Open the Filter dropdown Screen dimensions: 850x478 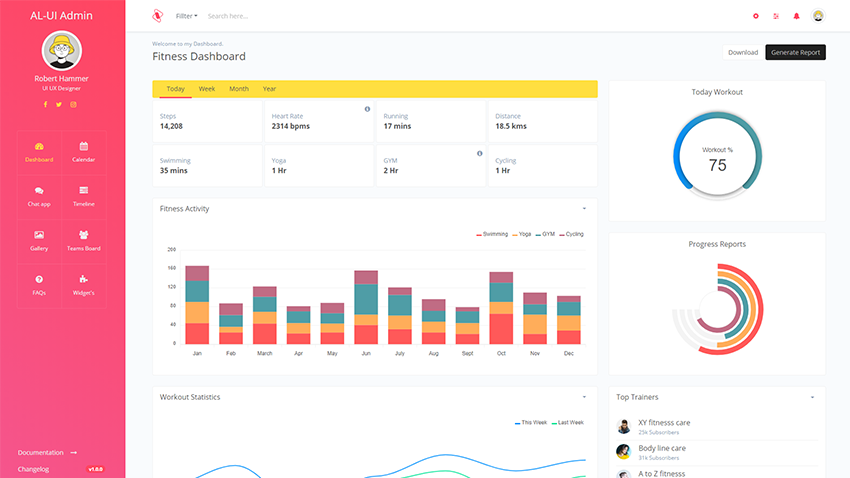click(186, 16)
